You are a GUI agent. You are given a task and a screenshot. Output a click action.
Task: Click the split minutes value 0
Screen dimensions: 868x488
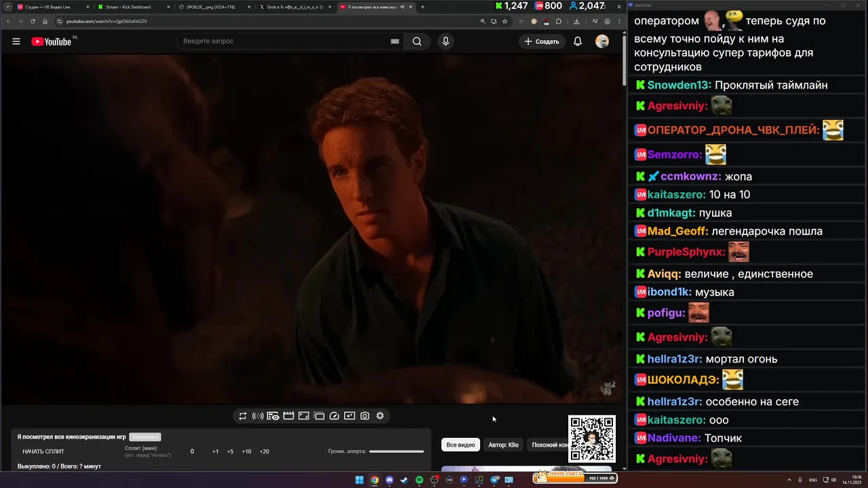coord(192,451)
